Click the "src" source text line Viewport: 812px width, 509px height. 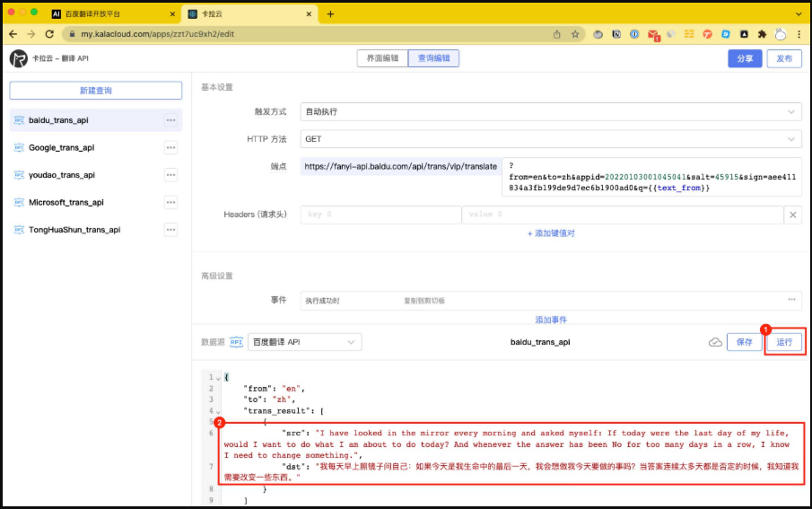coord(508,444)
